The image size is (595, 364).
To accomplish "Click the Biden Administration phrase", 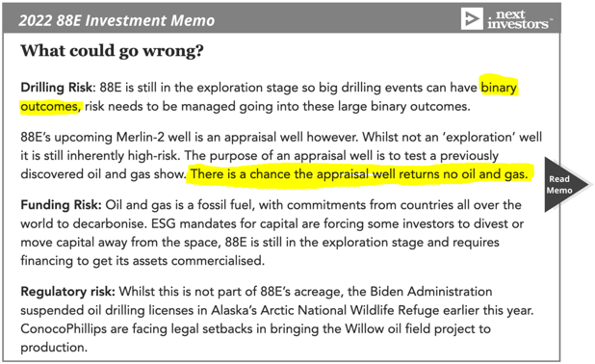I will pyautogui.click(x=431, y=292).
